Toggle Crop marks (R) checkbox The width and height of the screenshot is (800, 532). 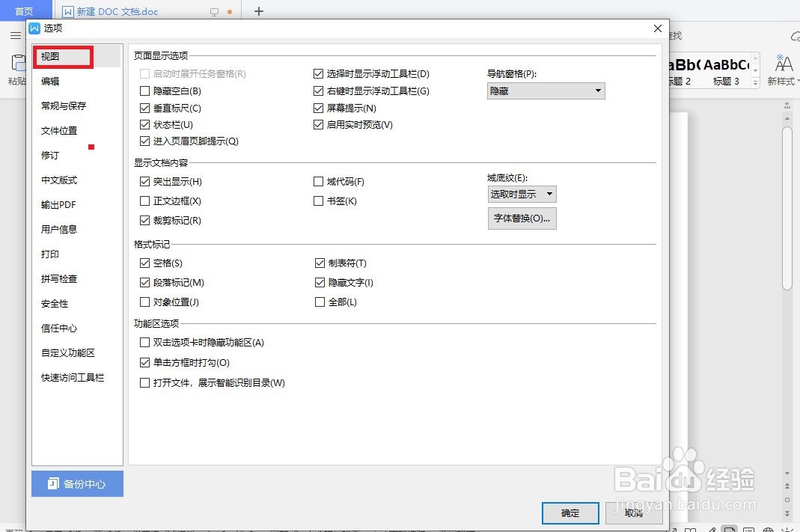(x=145, y=220)
